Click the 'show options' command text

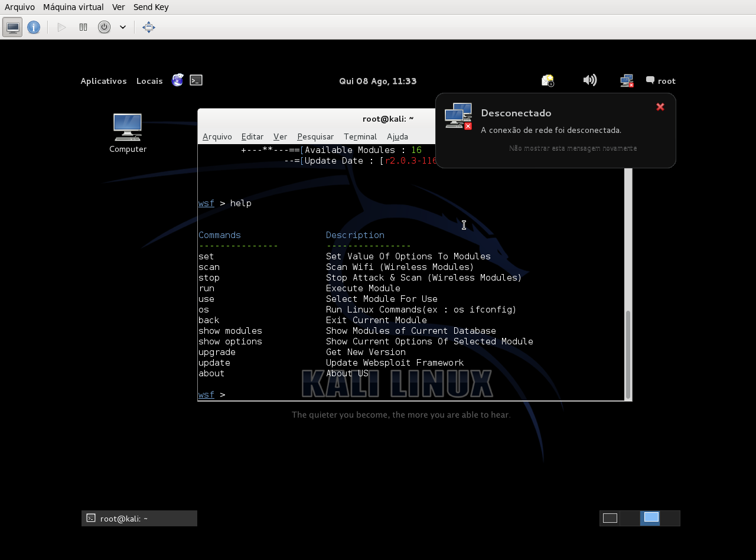(x=230, y=341)
